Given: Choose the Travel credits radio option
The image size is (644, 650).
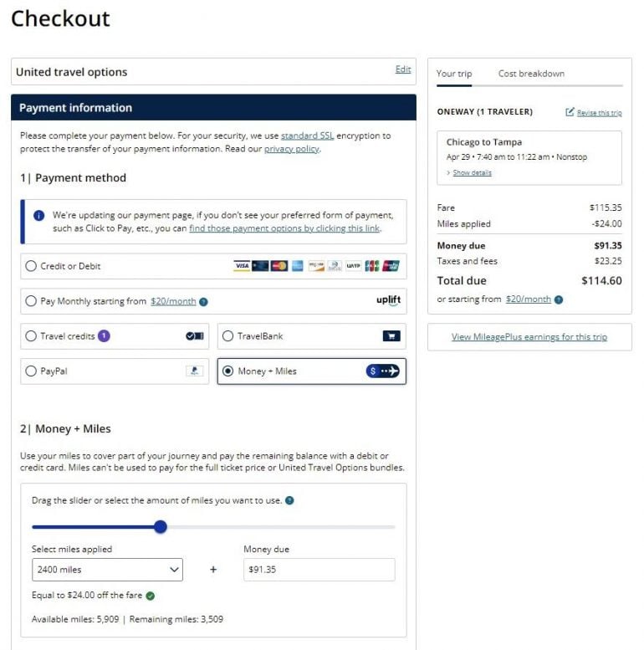Looking at the screenshot, I should click(32, 336).
